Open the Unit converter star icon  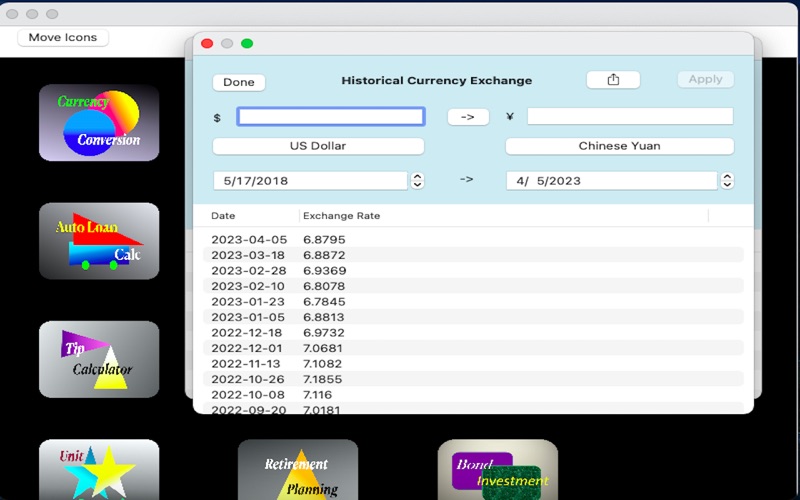tap(99, 469)
